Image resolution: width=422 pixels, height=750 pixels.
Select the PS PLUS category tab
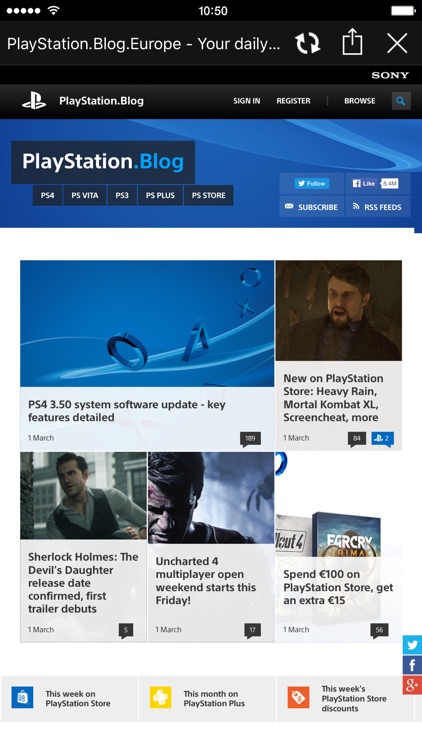pos(160,195)
